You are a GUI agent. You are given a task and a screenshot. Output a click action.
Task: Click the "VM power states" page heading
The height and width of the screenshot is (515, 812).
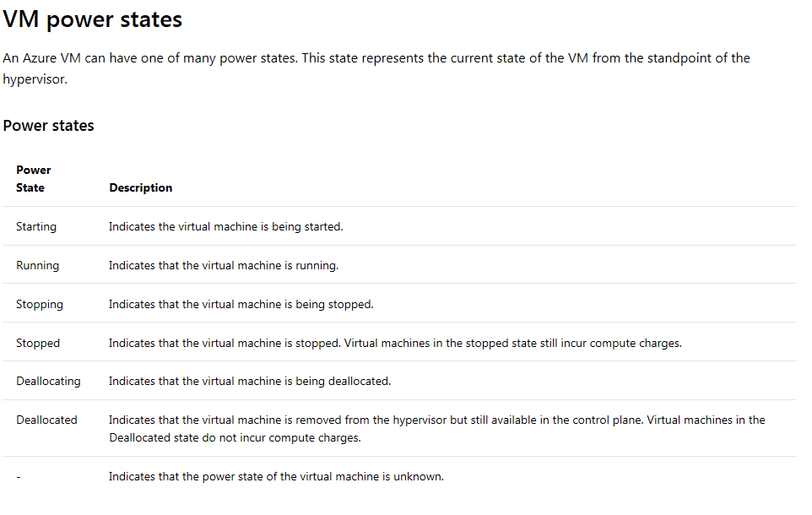click(93, 19)
